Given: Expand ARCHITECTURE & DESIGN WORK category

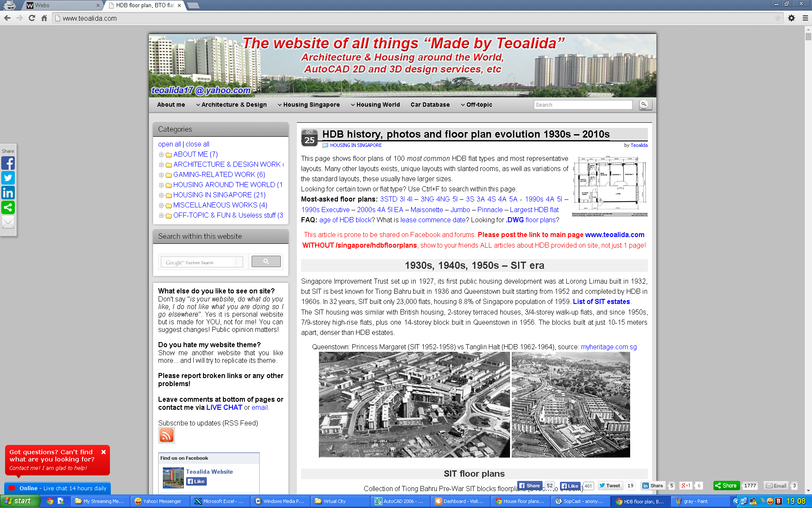Looking at the screenshot, I should [161, 165].
